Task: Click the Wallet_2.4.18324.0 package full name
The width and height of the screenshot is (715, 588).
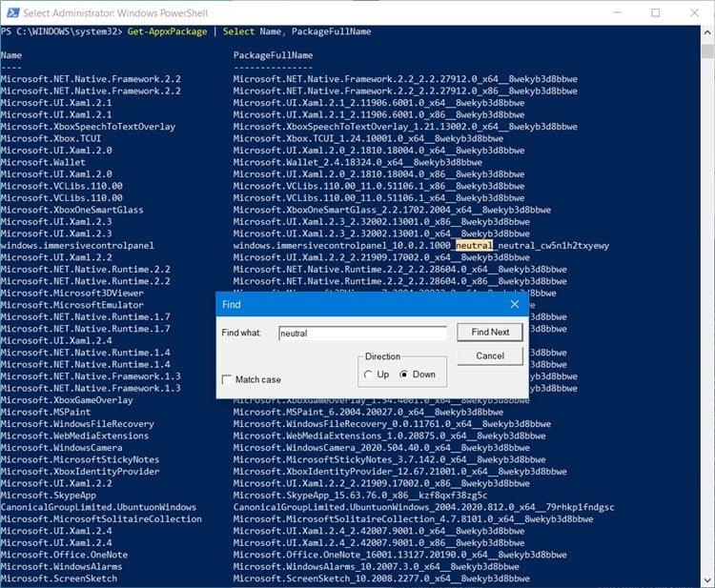Action: coord(357,162)
